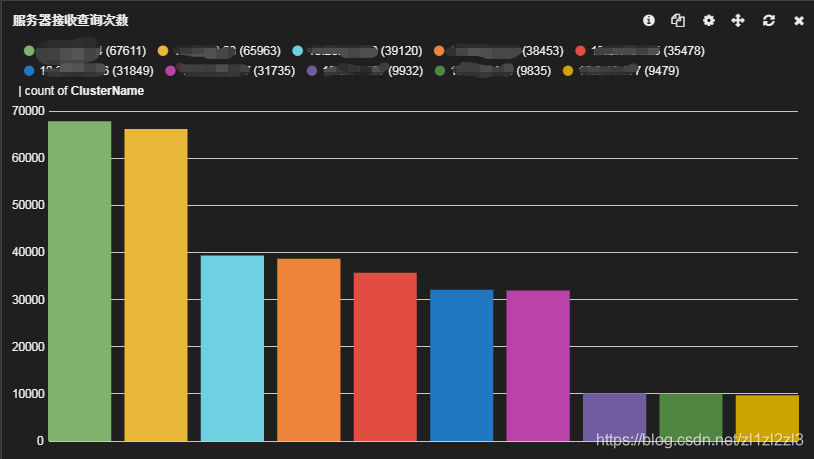Click the dark green legend dot for (9835)
The image size is (814, 459).
click(440, 71)
